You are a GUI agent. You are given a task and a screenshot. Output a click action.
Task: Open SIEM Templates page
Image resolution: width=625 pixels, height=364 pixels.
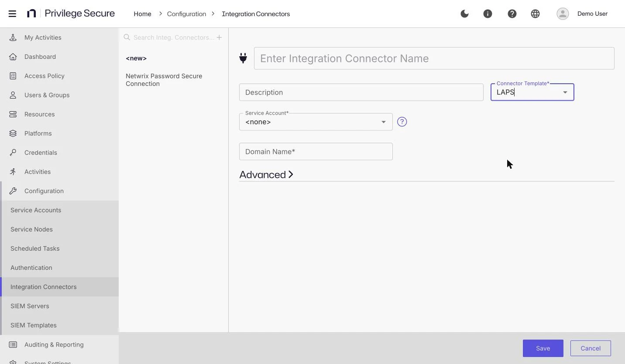(59, 325)
